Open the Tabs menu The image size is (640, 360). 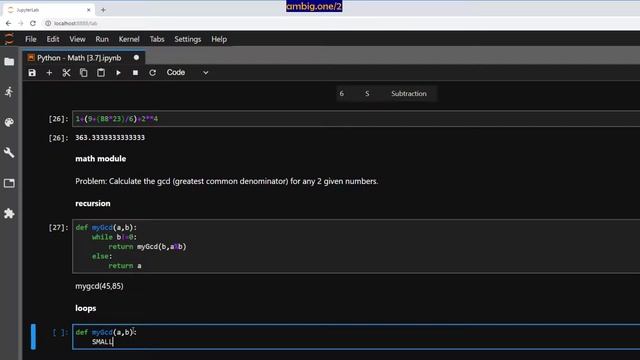click(157, 39)
